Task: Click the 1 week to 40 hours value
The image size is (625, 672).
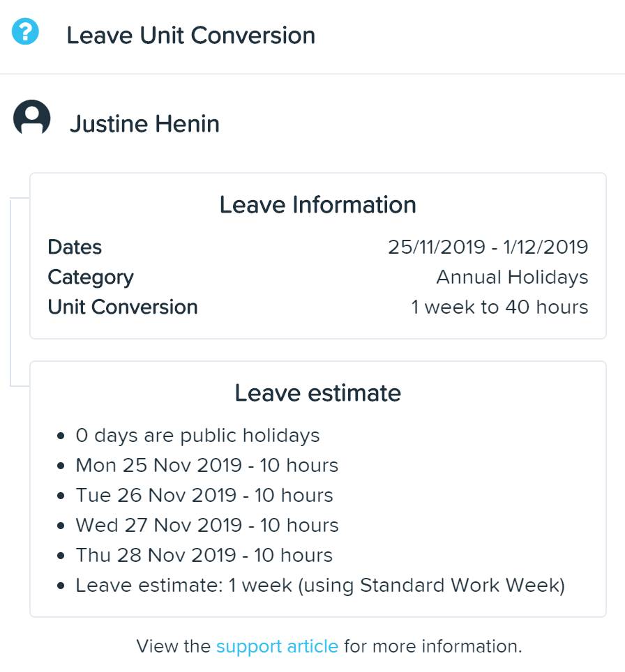Action: click(499, 307)
